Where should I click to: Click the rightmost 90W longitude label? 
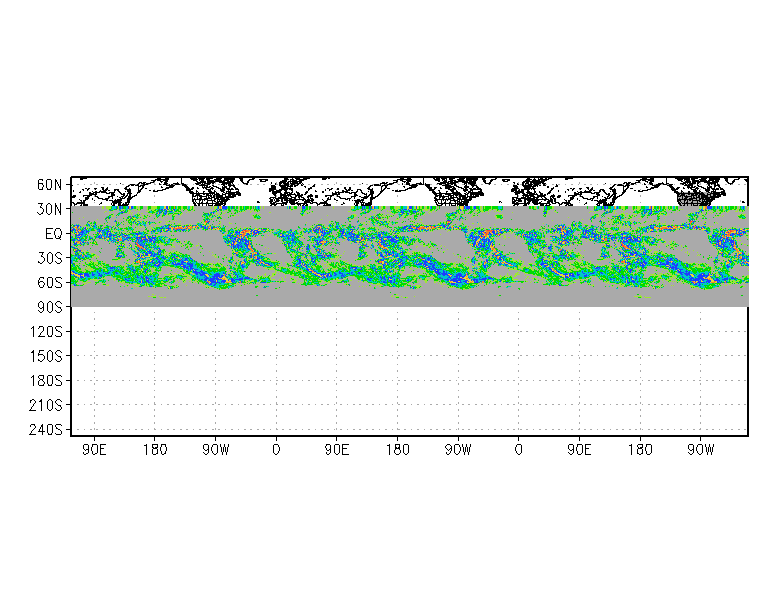pos(700,450)
